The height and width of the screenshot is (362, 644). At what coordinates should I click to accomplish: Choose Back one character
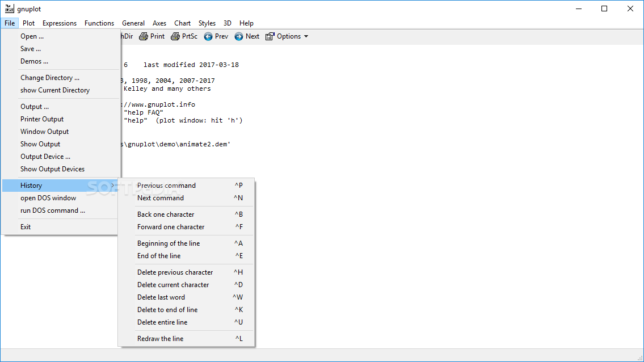[187, 214]
